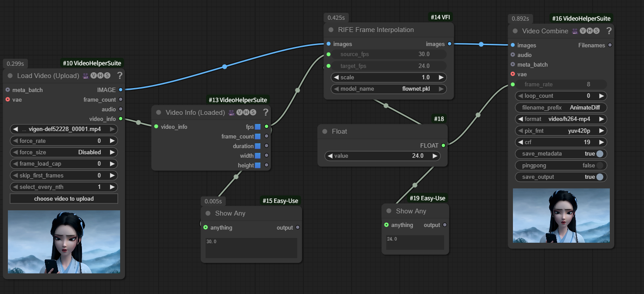The height and width of the screenshot is (294, 644).
Task: Click the blue square next to fps
Action: 258,127
